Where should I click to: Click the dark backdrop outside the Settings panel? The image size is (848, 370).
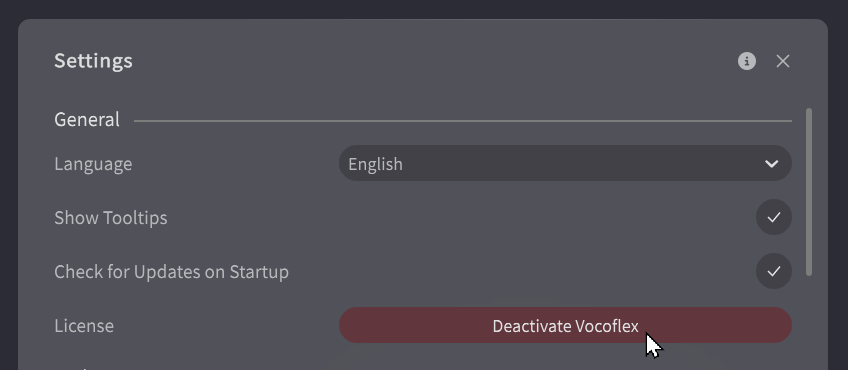(424, 9)
